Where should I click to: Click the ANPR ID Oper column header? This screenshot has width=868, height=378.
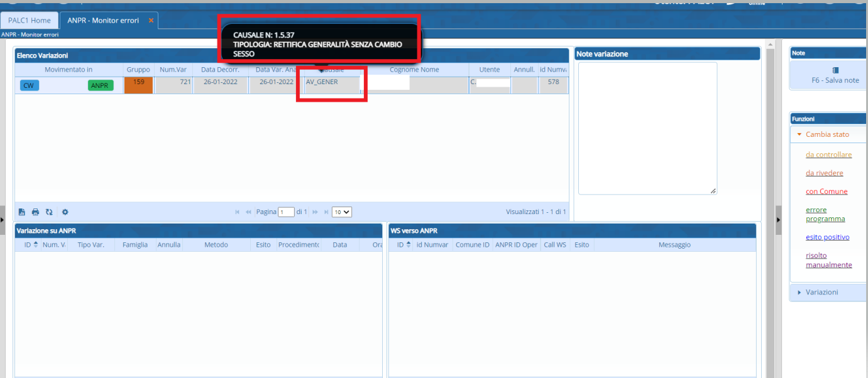coord(516,245)
